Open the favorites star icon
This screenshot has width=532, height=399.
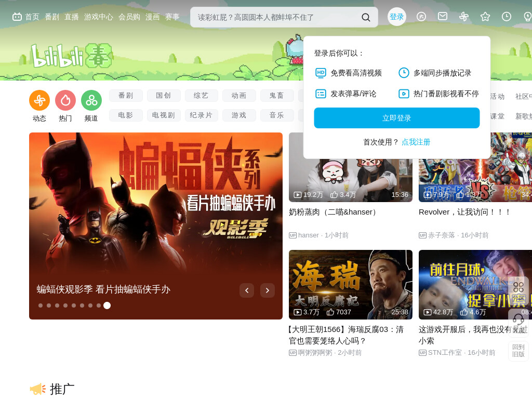pyautogui.click(x=485, y=17)
